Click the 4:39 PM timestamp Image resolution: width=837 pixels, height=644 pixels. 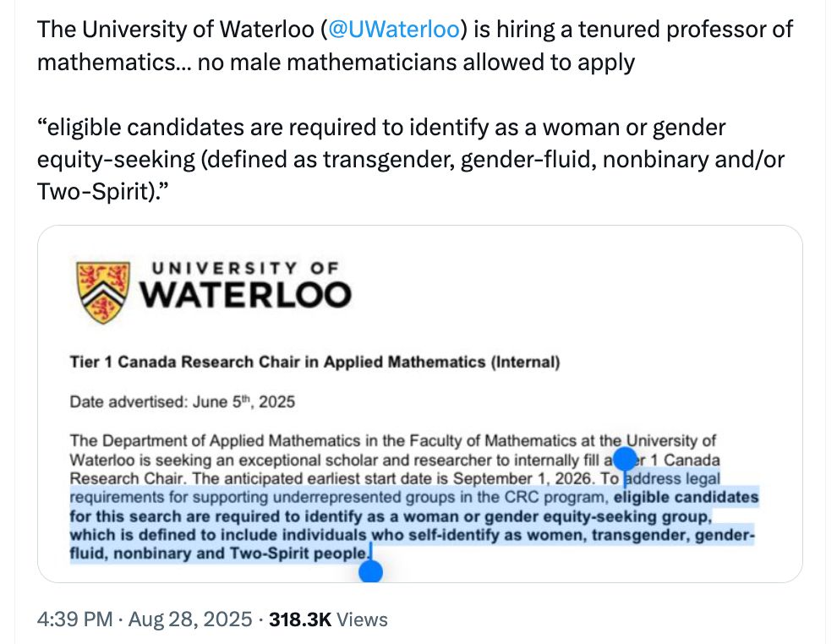(x=74, y=619)
